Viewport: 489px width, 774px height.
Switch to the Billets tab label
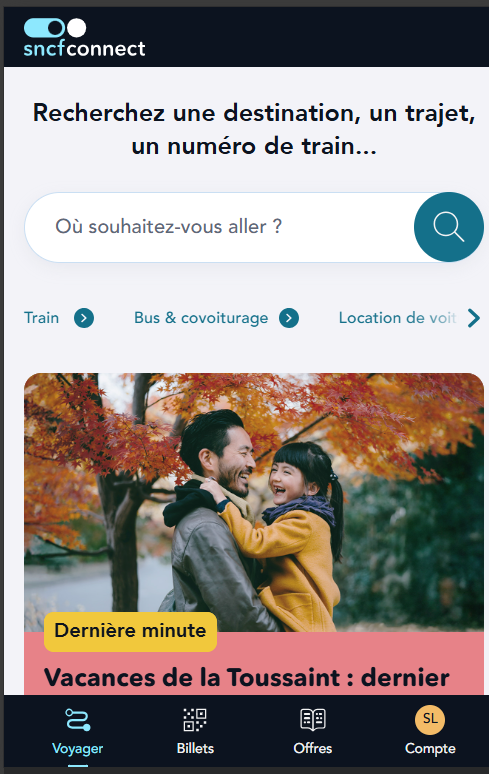(195, 748)
